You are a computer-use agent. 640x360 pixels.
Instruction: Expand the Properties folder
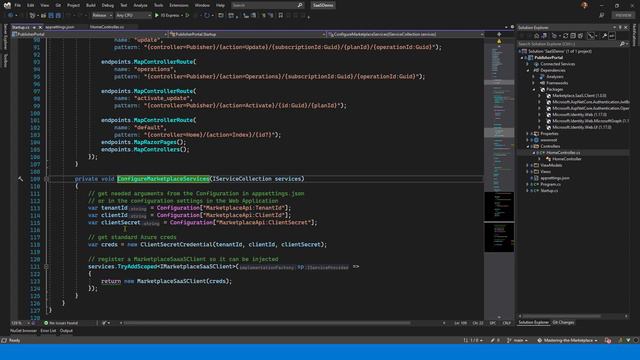pos(528,133)
